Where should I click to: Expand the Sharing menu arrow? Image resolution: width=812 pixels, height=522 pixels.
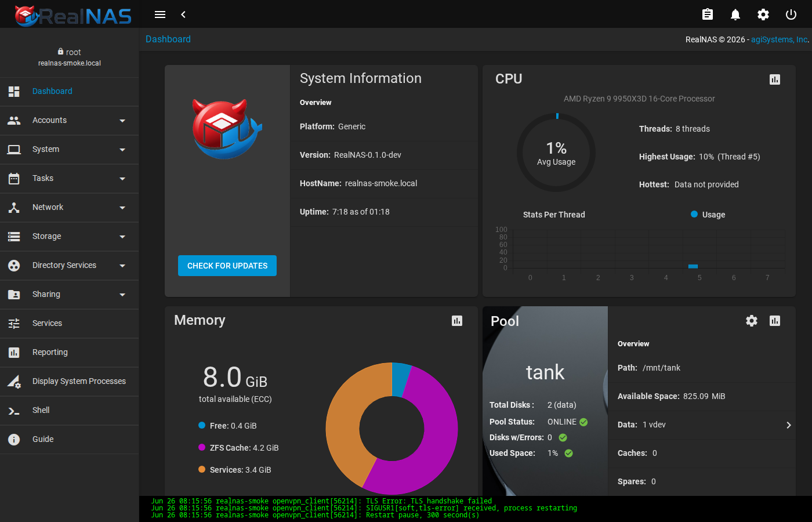[x=122, y=295]
